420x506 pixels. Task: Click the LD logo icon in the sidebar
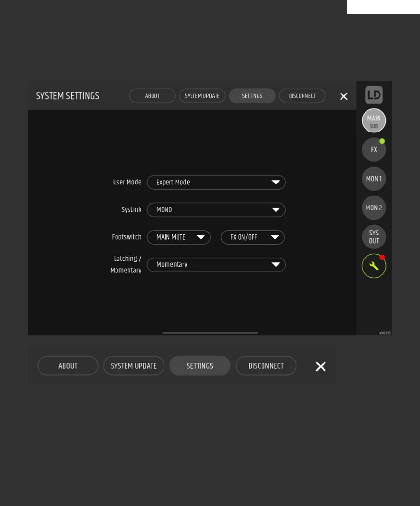pos(374,95)
